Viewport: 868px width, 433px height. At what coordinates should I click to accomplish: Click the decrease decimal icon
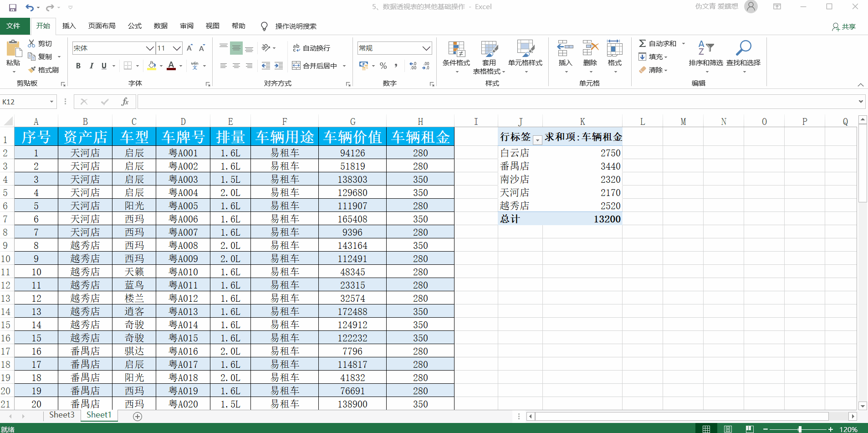click(x=426, y=66)
